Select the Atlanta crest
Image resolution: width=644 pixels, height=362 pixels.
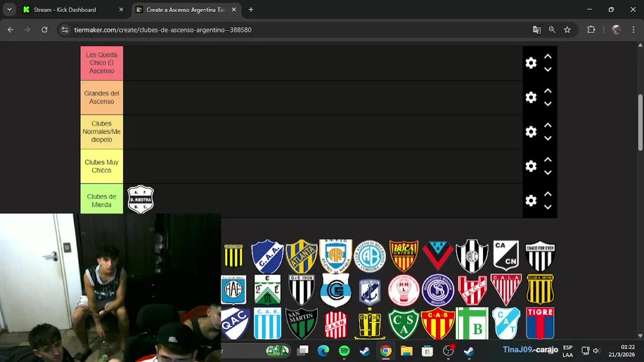point(301,256)
